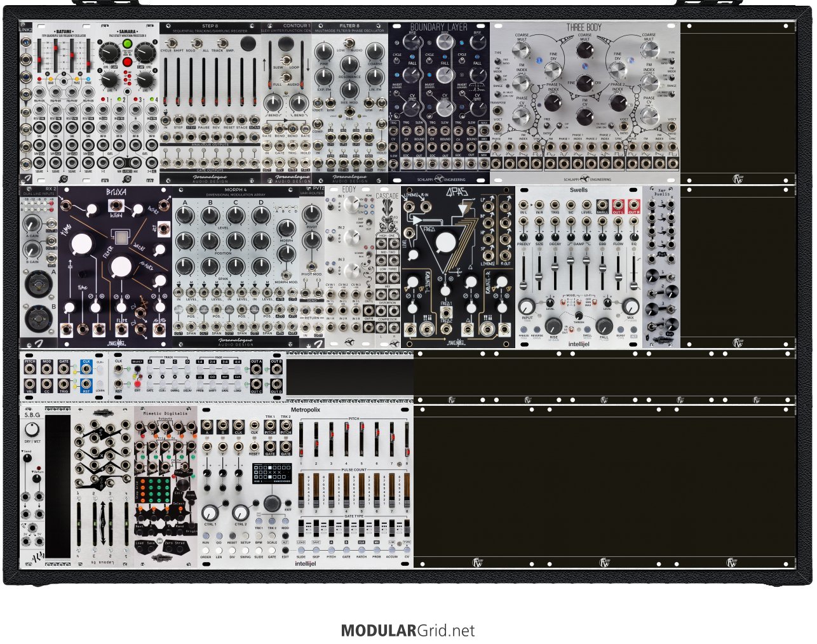Click the large main encoder on Metropolix
Viewport: 817px width, 644px height.
pos(273,504)
